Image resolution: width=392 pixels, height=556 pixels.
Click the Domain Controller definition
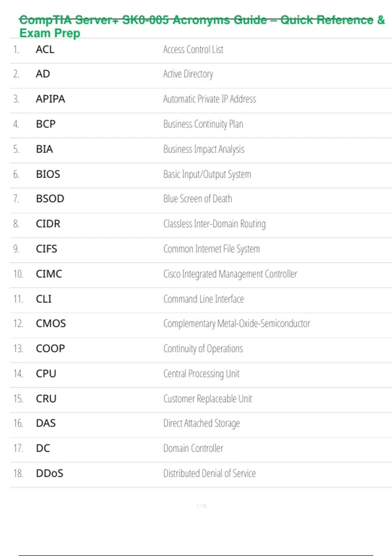point(193,448)
